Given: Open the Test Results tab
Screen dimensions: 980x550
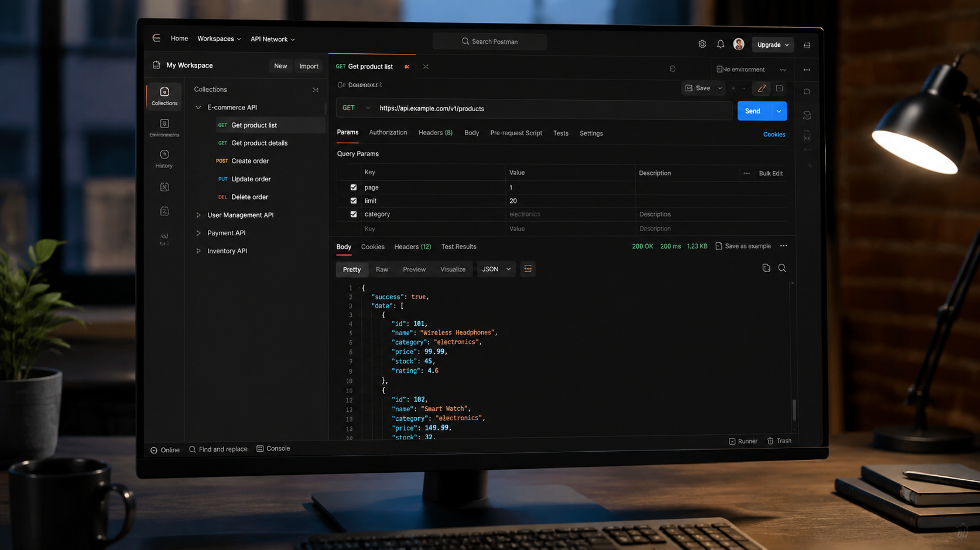Looking at the screenshot, I should point(459,247).
